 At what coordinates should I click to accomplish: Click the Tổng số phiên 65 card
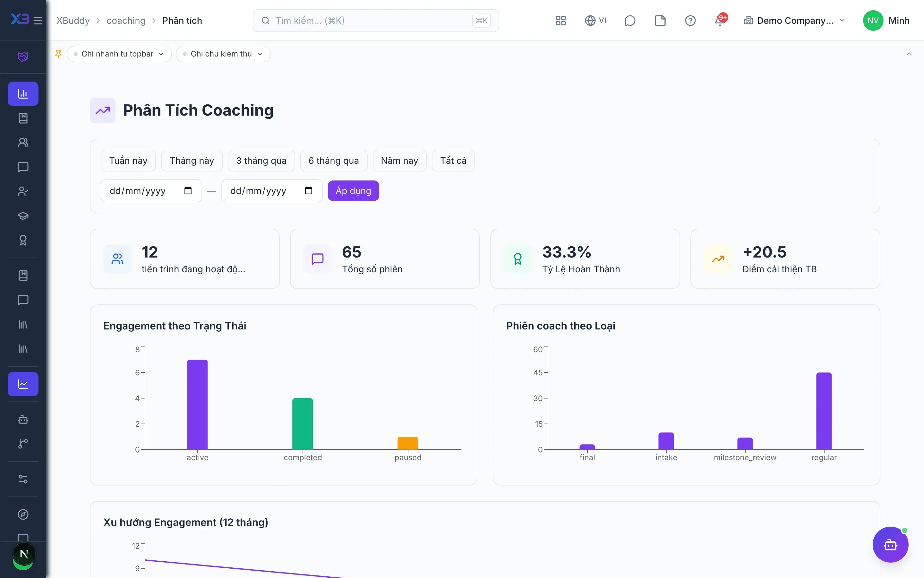385,259
